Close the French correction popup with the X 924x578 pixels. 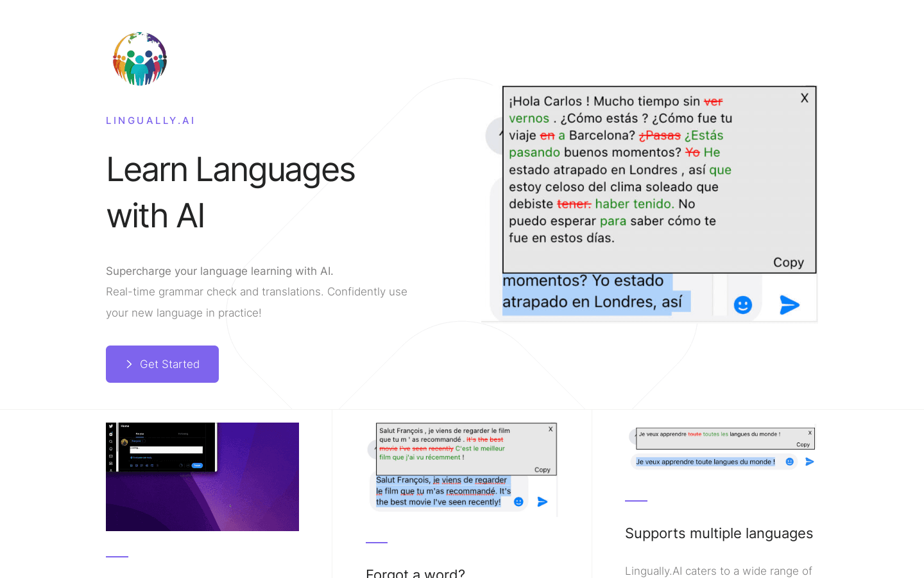pos(550,428)
